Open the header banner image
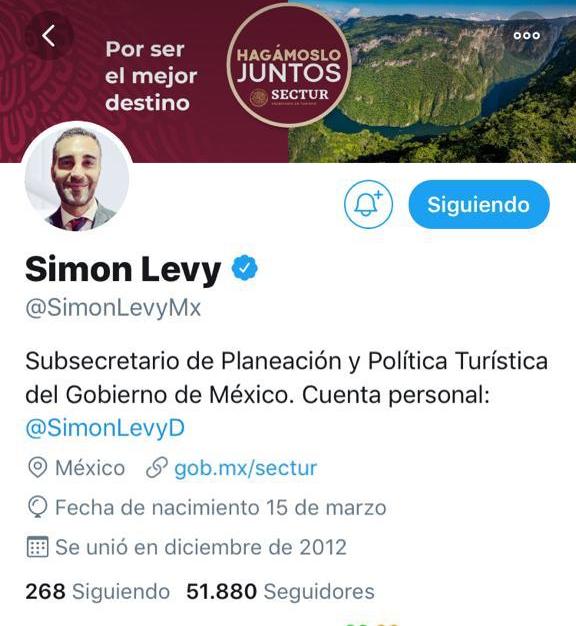Viewport: 576px width, 626px height. pos(288,81)
